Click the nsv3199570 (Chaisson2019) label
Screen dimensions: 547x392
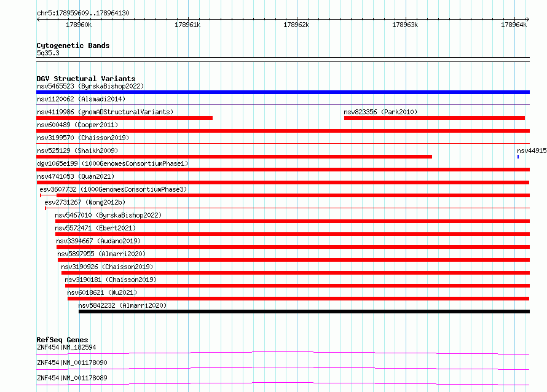pyautogui.click(x=83, y=138)
